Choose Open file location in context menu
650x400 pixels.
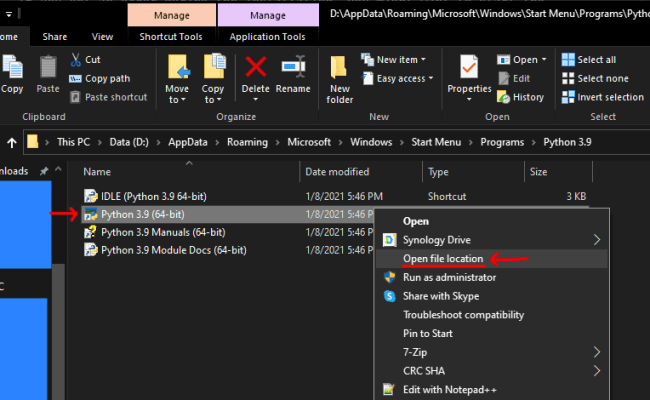pos(492,259)
